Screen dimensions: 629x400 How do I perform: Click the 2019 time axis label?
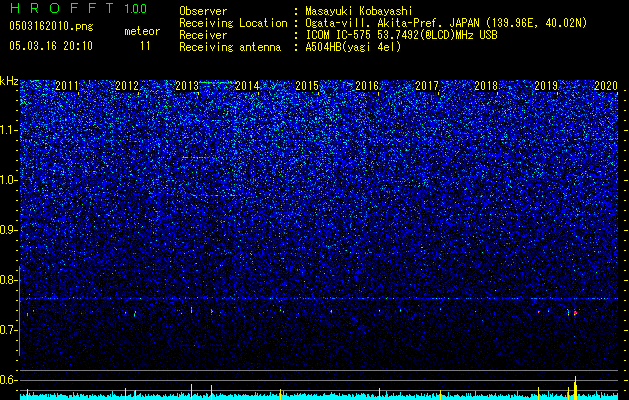click(546, 85)
